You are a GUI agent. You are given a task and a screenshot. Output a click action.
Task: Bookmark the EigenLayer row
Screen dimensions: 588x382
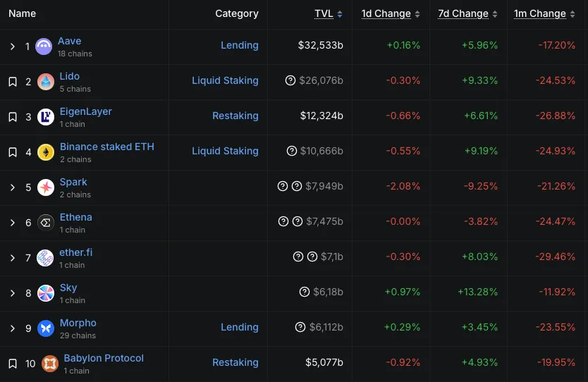click(13, 117)
